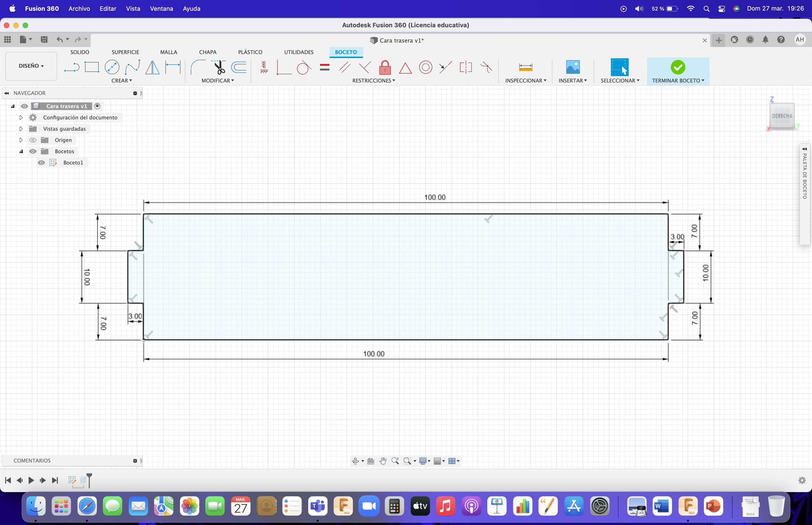The image size is (812, 525).
Task: Apply the Midpoint triangle constraint
Action: pos(405,68)
